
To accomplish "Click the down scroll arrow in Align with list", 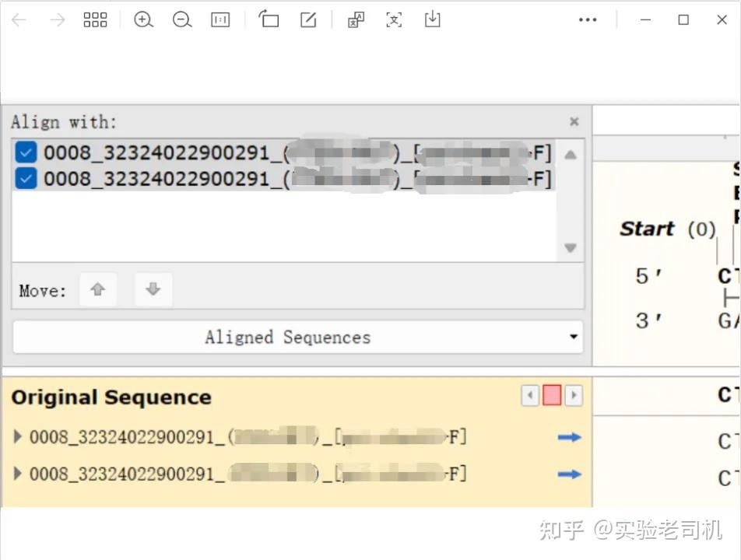I will coord(571,248).
